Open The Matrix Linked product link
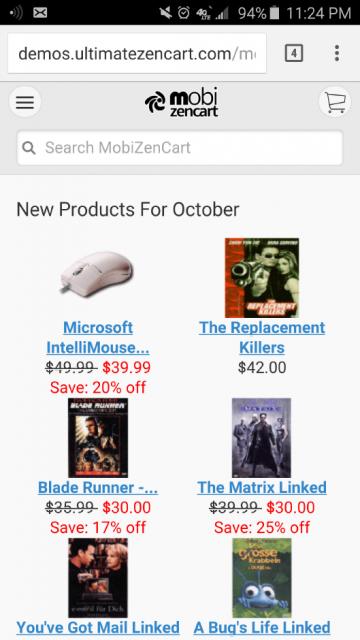360x640 pixels. 262,487
